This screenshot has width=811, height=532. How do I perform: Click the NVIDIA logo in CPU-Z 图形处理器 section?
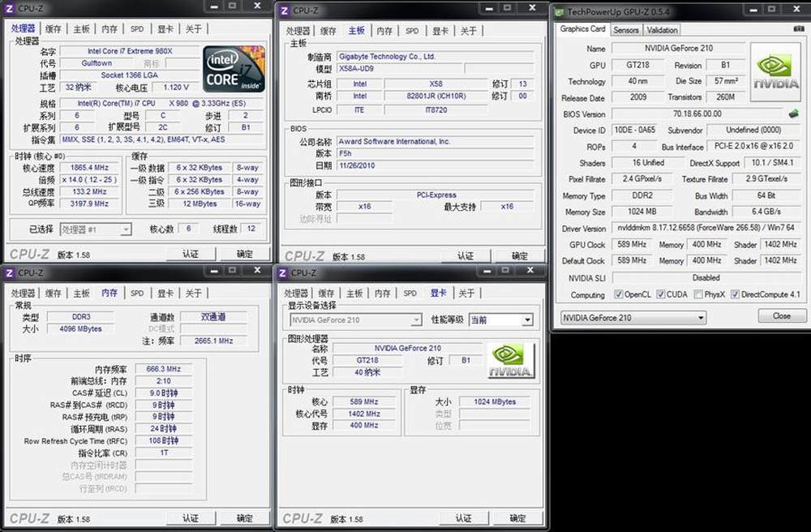coord(510,361)
